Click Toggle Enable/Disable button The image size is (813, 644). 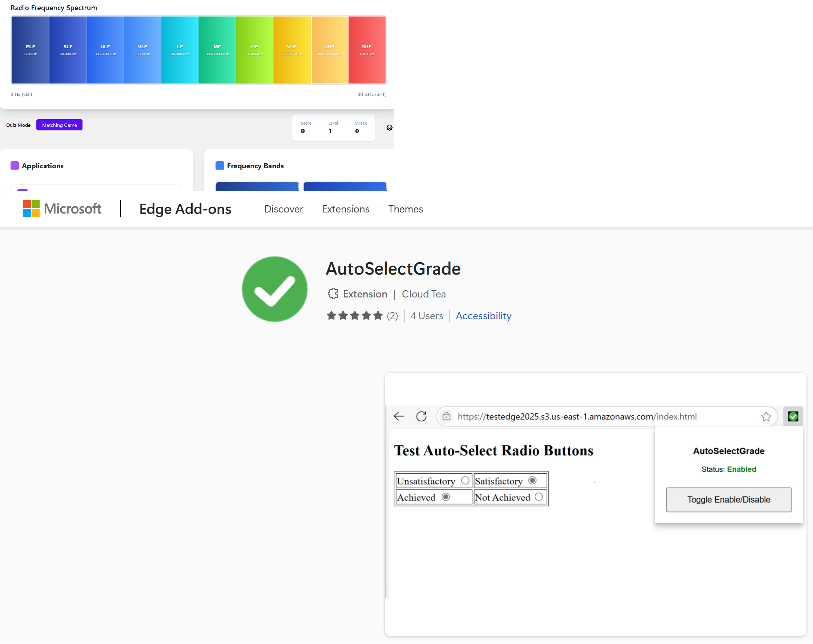coord(729,500)
